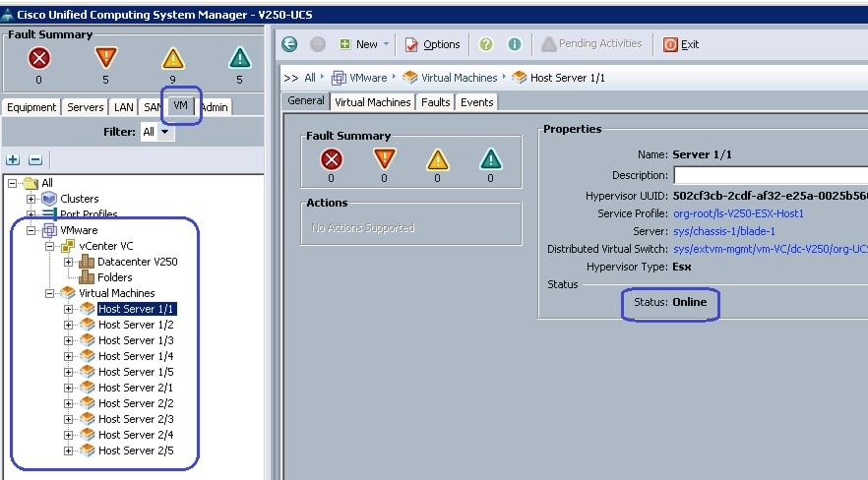Screen dimensions: 868x480
Task: Click critical fault icon in General tab summary
Action: pos(331,160)
